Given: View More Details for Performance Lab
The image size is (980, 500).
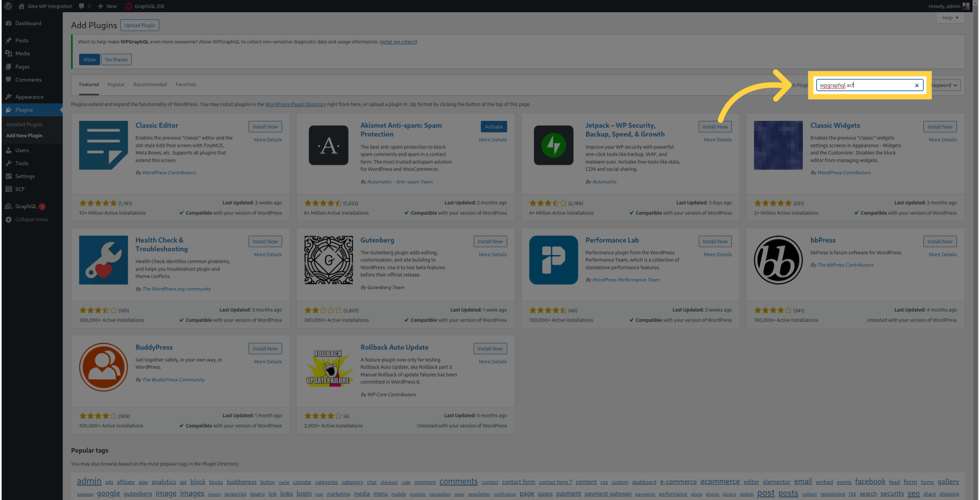Looking at the screenshot, I should (x=718, y=255).
